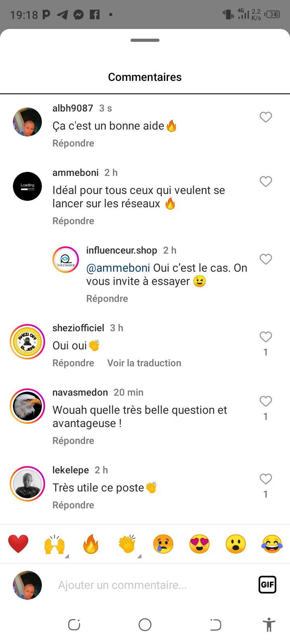Tap the red heart quick reaction emoji
Image resolution: width=290 pixels, height=644 pixels.
tap(19, 544)
